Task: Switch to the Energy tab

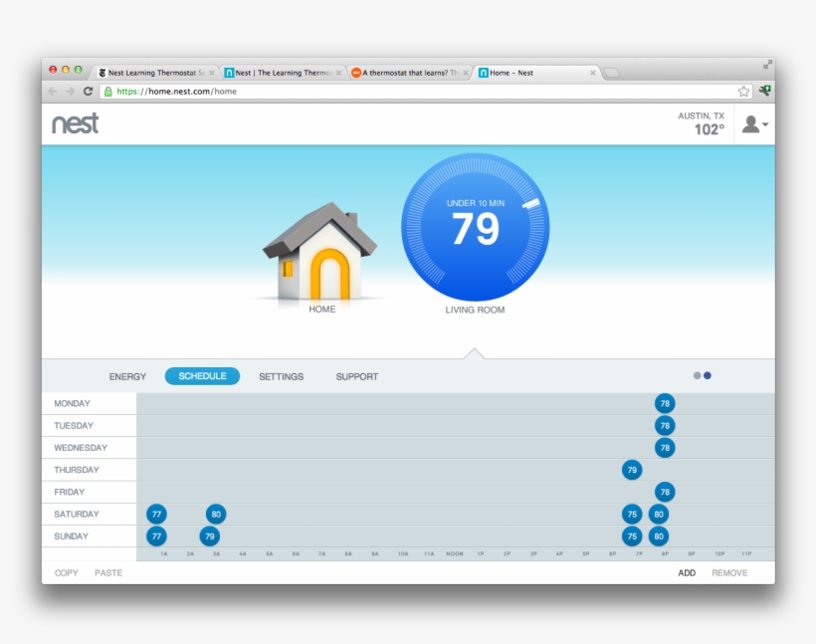Action: click(127, 376)
